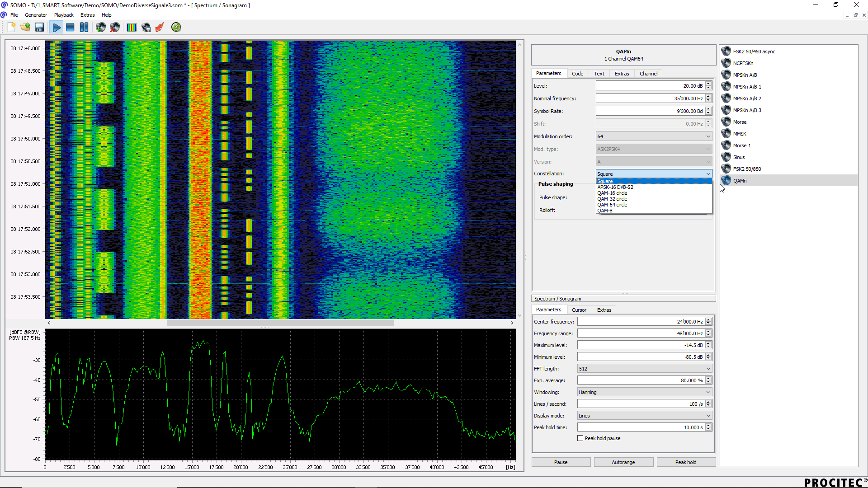Remove the generator with the red-X speaker icon
The width and height of the screenshot is (868, 488).
[115, 28]
